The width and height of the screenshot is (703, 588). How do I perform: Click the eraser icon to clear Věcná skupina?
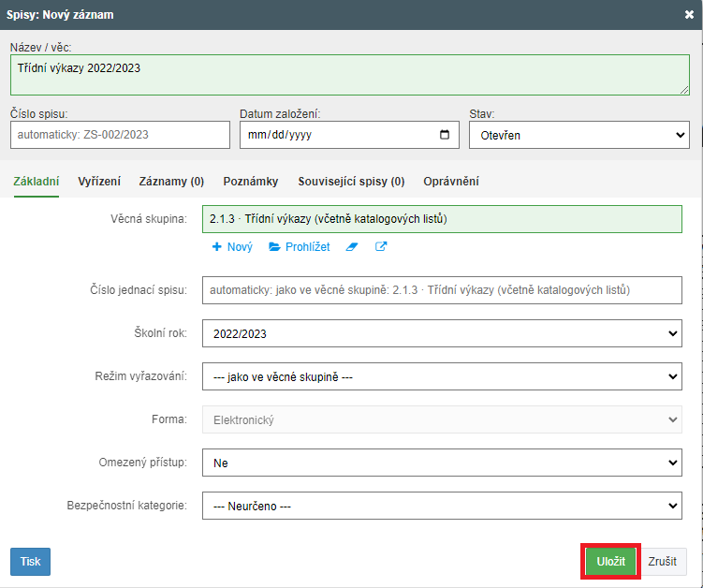tap(353, 247)
